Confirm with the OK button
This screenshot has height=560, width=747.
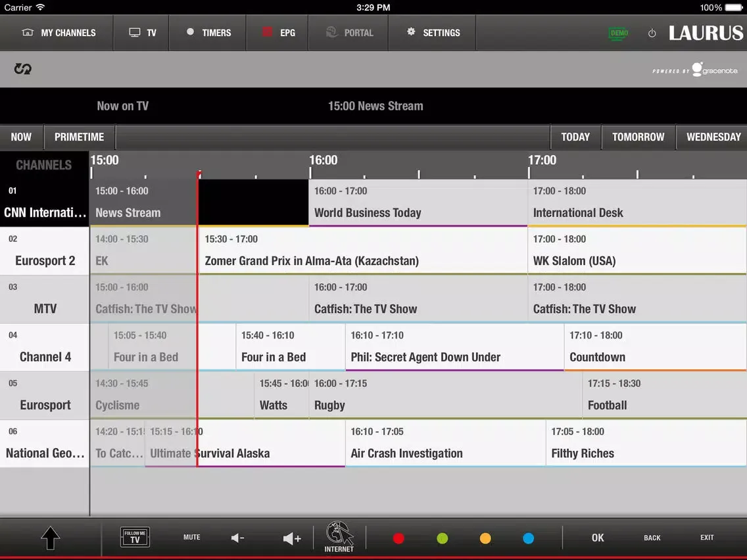point(598,538)
